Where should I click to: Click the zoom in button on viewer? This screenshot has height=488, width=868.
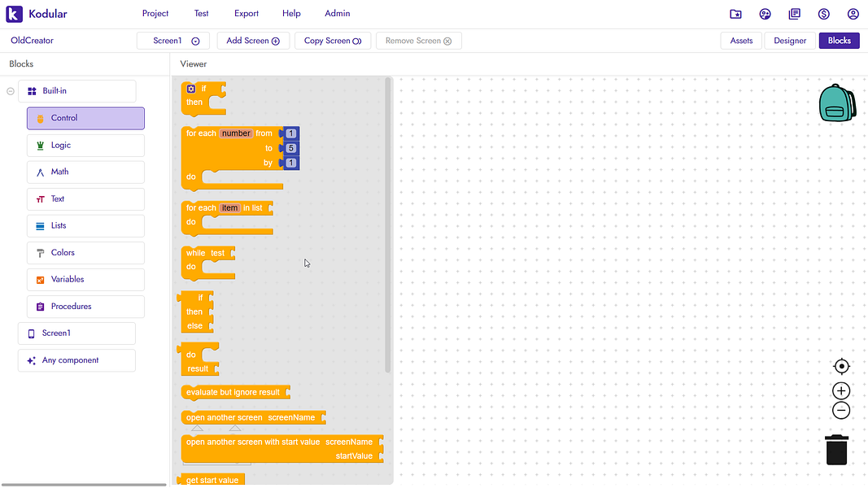click(x=840, y=390)
